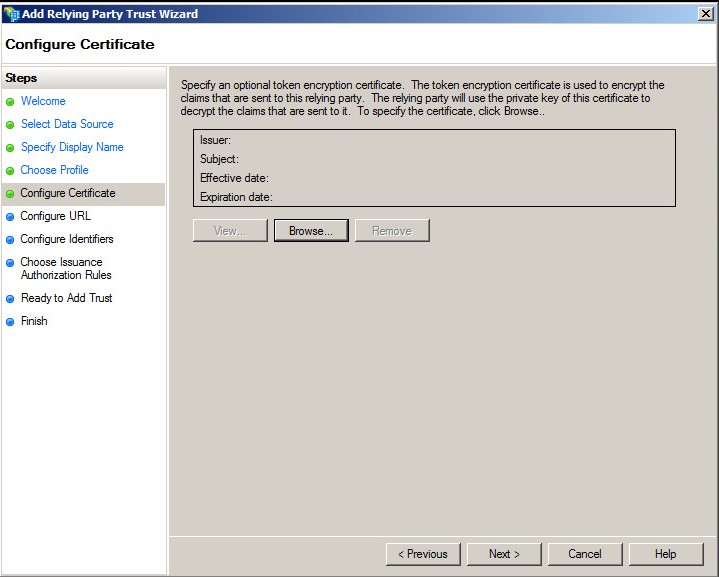
Task: Click the Configure Certificate page heading
Action: tap(80, 44)
